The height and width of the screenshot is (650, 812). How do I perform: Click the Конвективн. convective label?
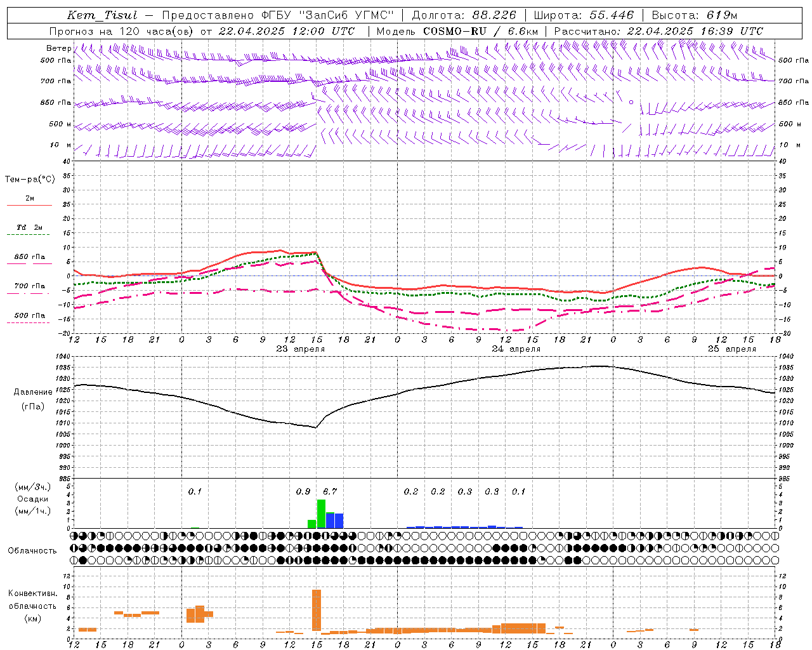(x=32, y=594)
